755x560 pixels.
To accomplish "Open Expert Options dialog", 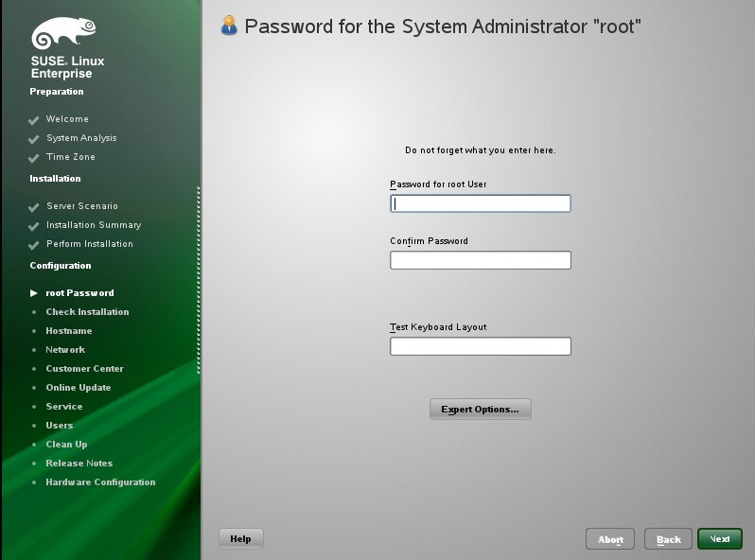I will click(480, 410).
